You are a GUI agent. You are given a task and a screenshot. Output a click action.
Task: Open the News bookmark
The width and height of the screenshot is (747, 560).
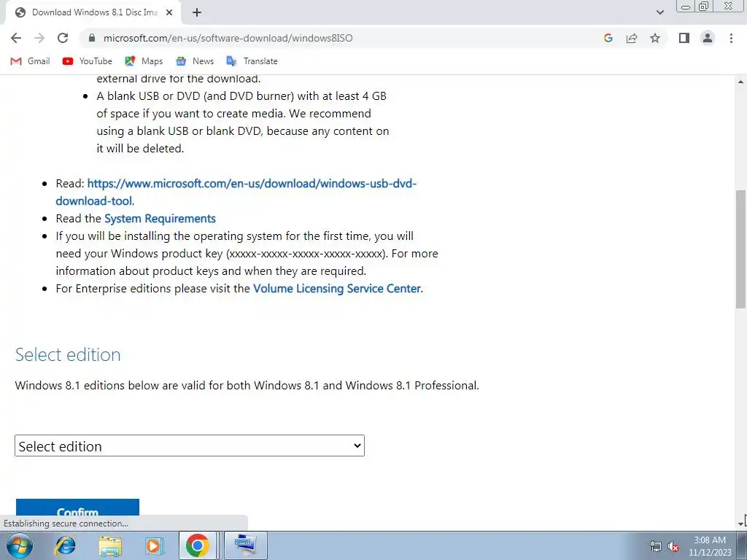[x=195, y=61]
